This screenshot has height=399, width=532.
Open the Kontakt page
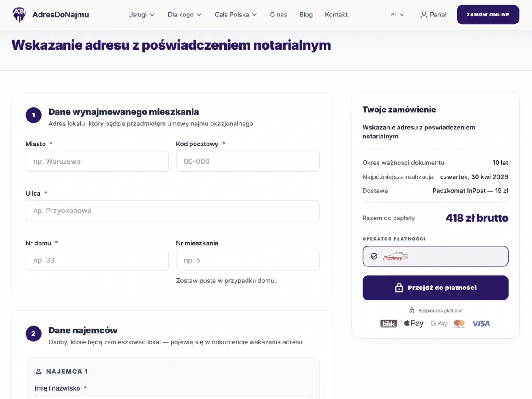pyautogui.click(x=336, y=15)
